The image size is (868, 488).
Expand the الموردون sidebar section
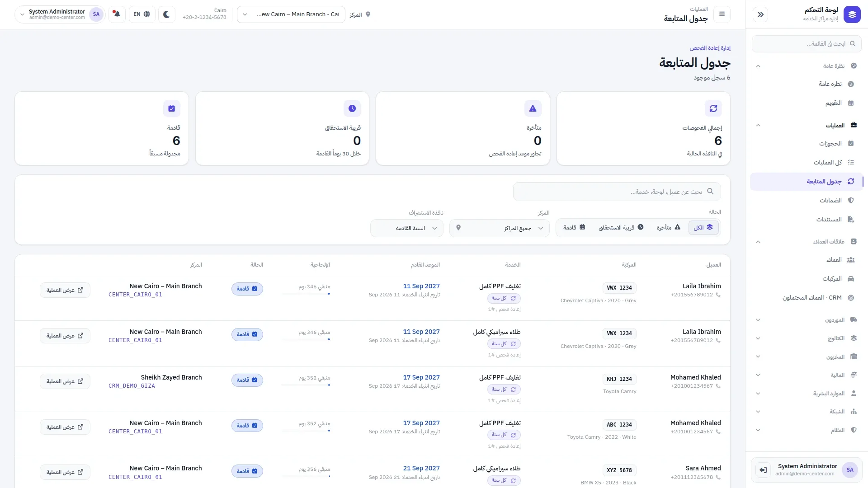[x=807, y=320]
